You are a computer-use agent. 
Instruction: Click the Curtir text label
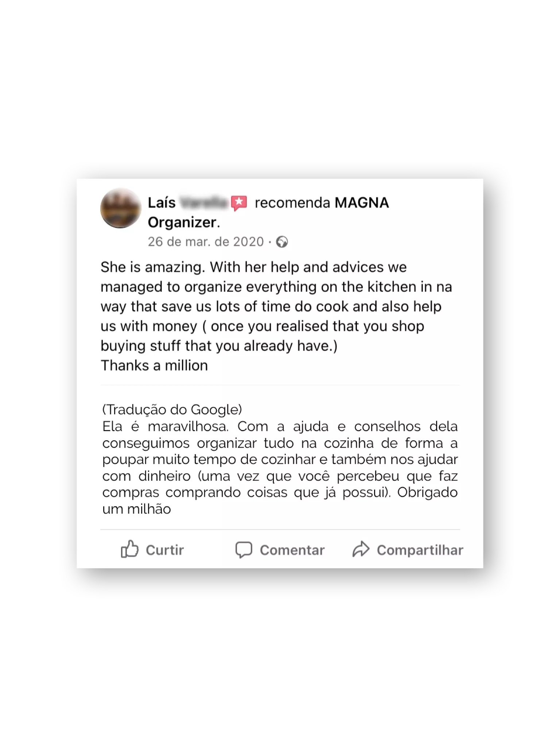click(x=165, y=550)
